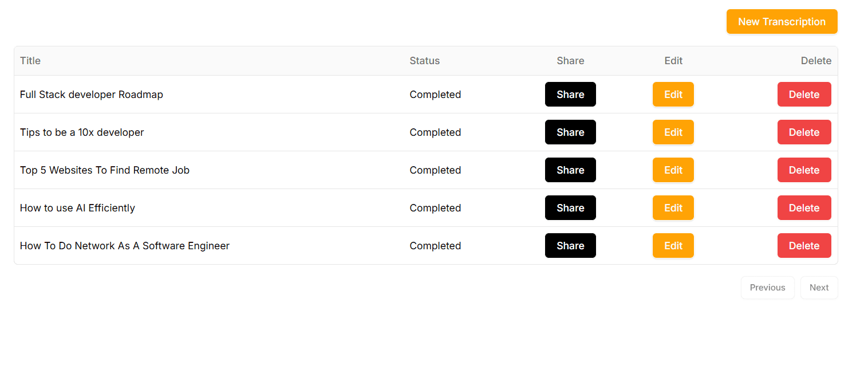Delete the How To Do Network As A Software Engineer transcription
The height and width of the screenshot is (369, 868).
point(804,245)
